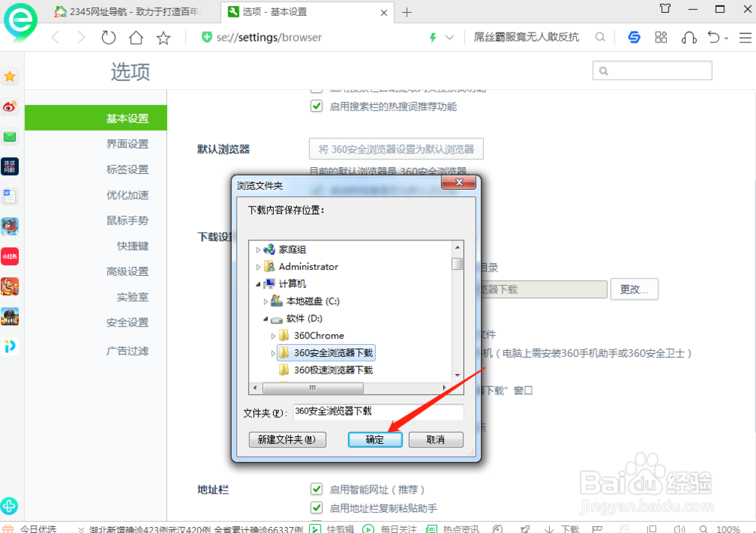756x533 pixels.
Task: Open 实验室 settings section
Action: [x=132, y=297]
